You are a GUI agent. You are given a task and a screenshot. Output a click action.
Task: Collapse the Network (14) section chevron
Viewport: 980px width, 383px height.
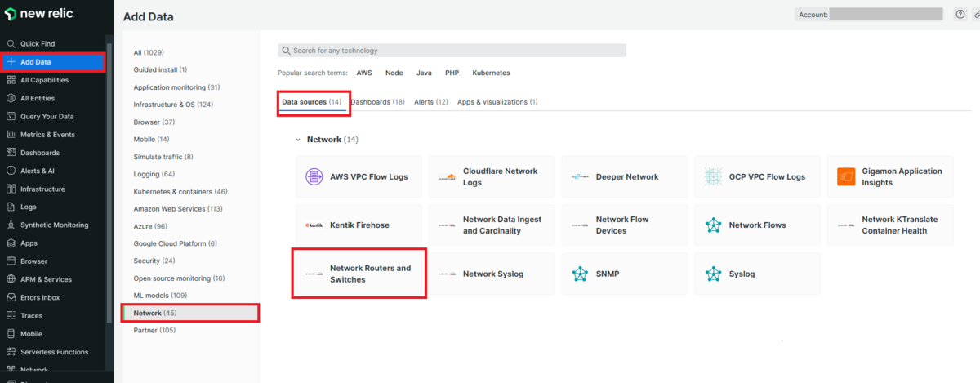(x=298, y=140)
